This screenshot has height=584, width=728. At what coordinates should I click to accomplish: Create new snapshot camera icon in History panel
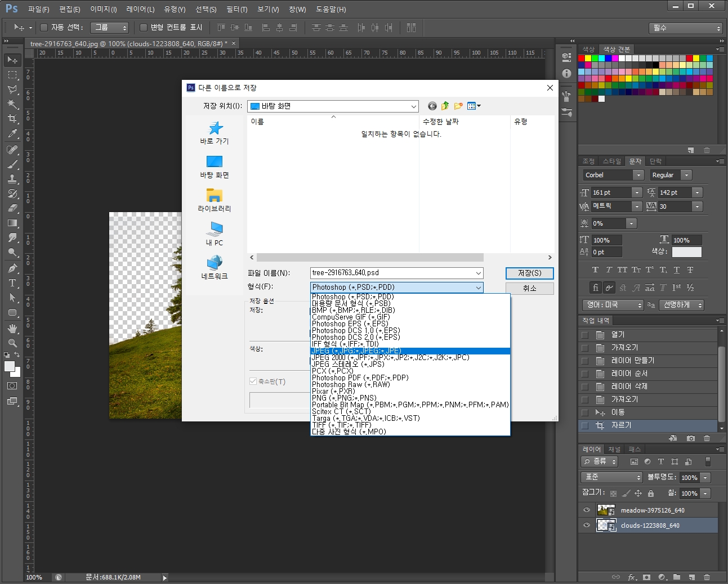[691, 438]
